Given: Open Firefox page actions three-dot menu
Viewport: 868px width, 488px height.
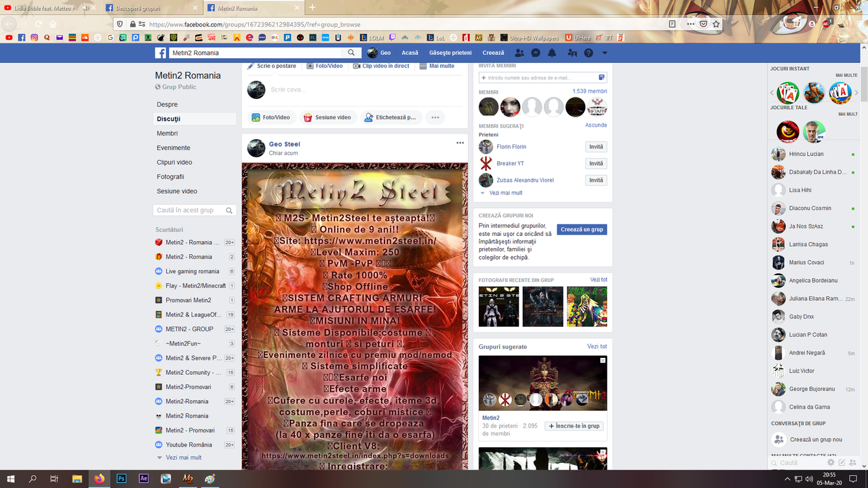Looking at the screenshot, I should (690, 24).
